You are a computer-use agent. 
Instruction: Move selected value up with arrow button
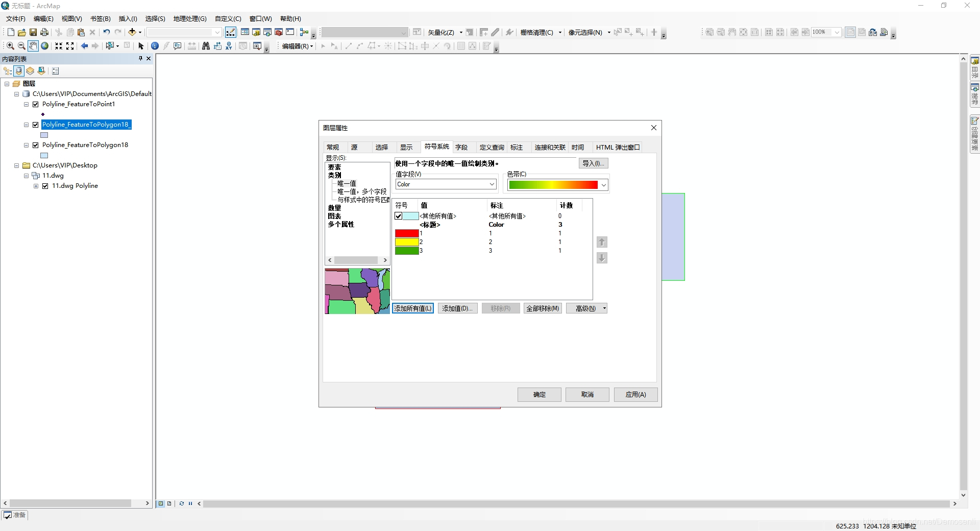tap(602, 242)
